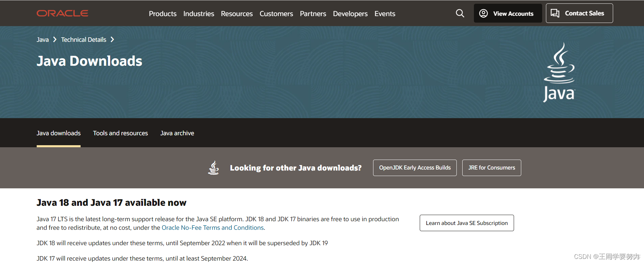
Task: Go to Technical Details breadcrumb link
Action: click(x=84, y=40)
